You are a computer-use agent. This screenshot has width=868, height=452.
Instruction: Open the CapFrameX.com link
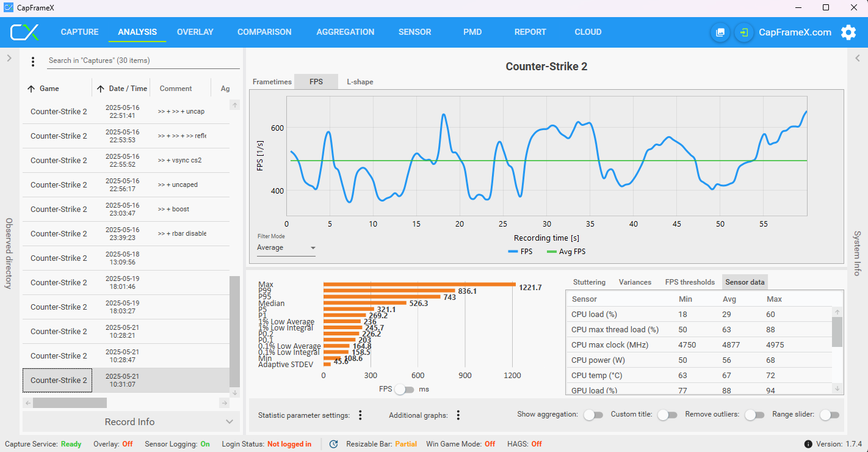click(795, 32)
